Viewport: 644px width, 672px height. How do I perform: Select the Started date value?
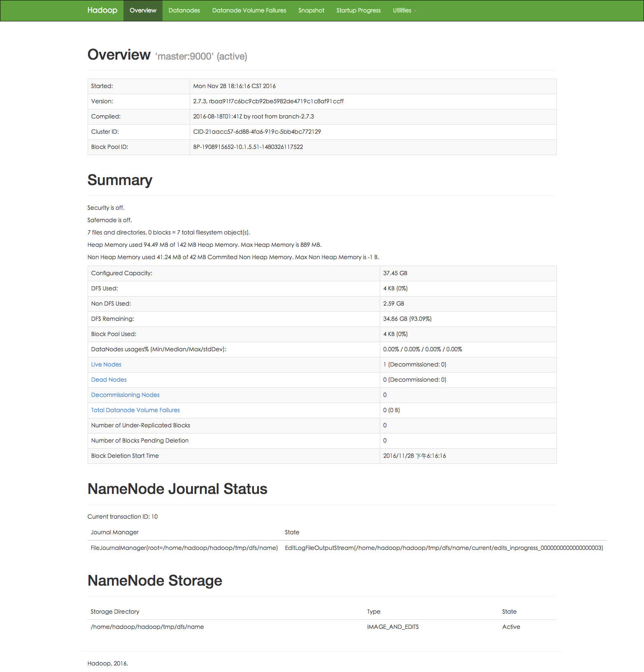(234, 86)
